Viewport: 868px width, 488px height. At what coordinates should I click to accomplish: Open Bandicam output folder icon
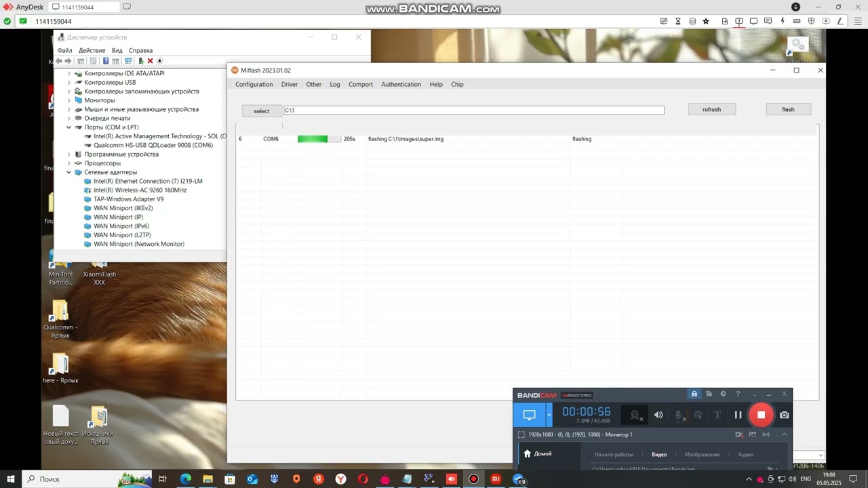(x=709, y=394)
